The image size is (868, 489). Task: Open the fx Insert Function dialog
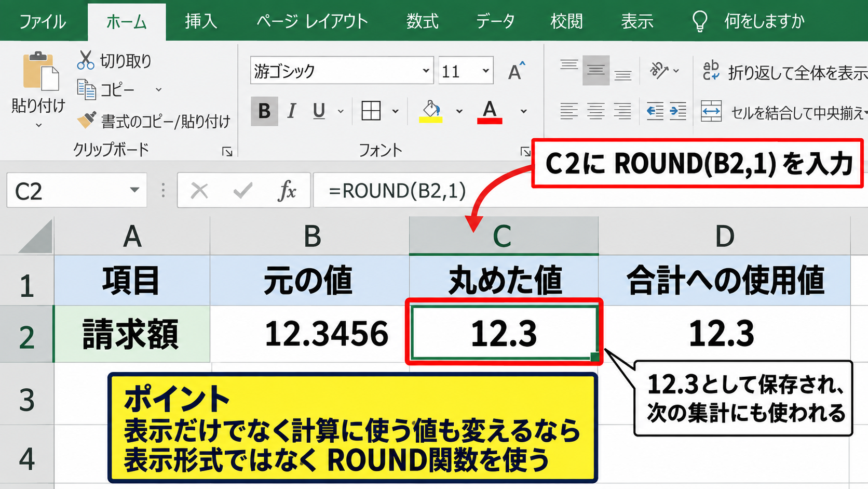pyautogui.click(x=287, y=191)
